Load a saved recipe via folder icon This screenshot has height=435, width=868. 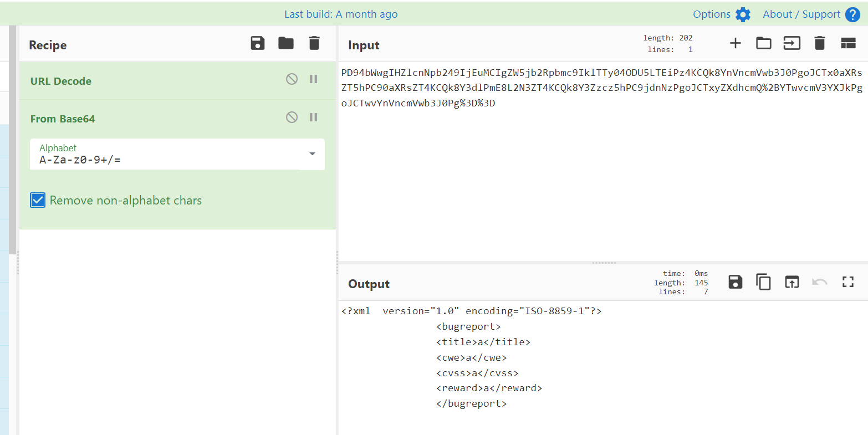(x=286, y=43)
